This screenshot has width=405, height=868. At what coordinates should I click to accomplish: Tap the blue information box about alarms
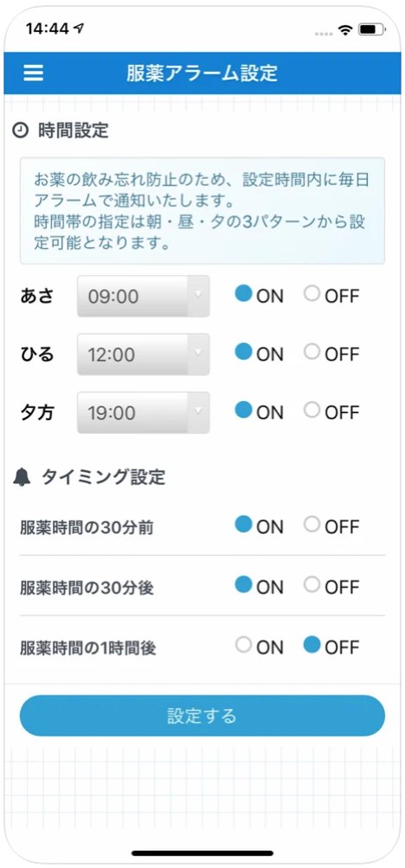[202, 210]
